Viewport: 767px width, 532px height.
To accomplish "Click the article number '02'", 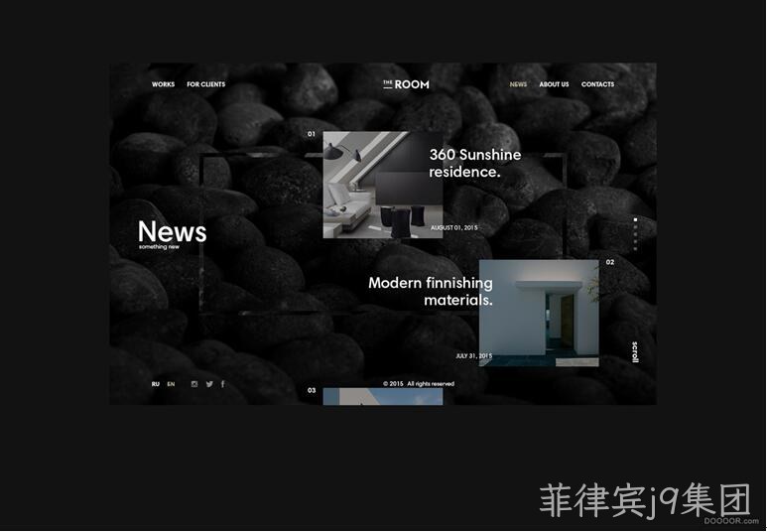I will pos(610,262).
